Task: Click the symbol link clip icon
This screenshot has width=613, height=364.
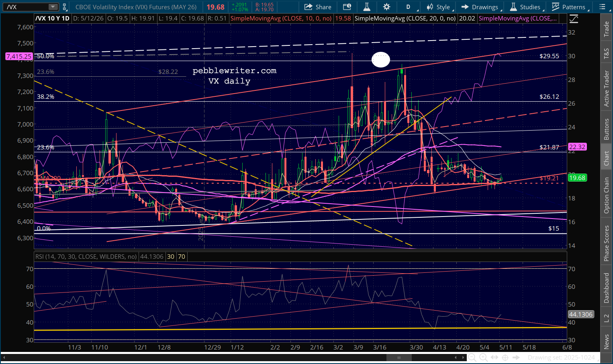Action: pos(64,7)
